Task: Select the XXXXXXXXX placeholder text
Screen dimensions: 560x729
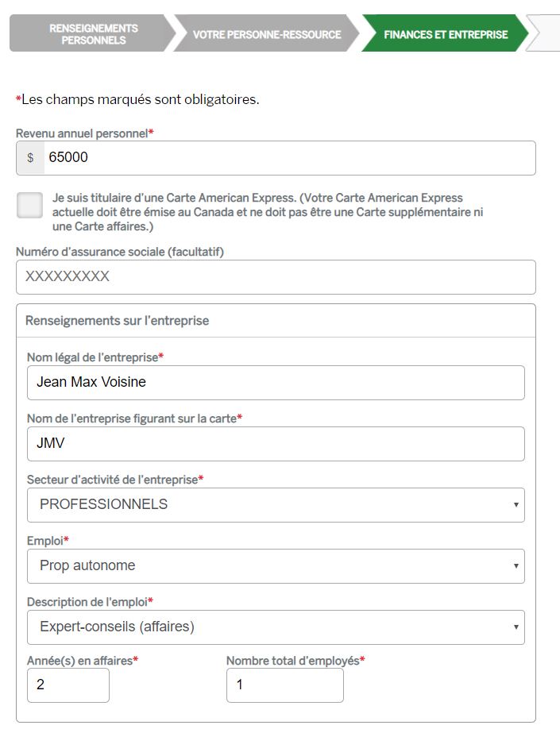Action: pyautogui.click(x=68, y=276)
